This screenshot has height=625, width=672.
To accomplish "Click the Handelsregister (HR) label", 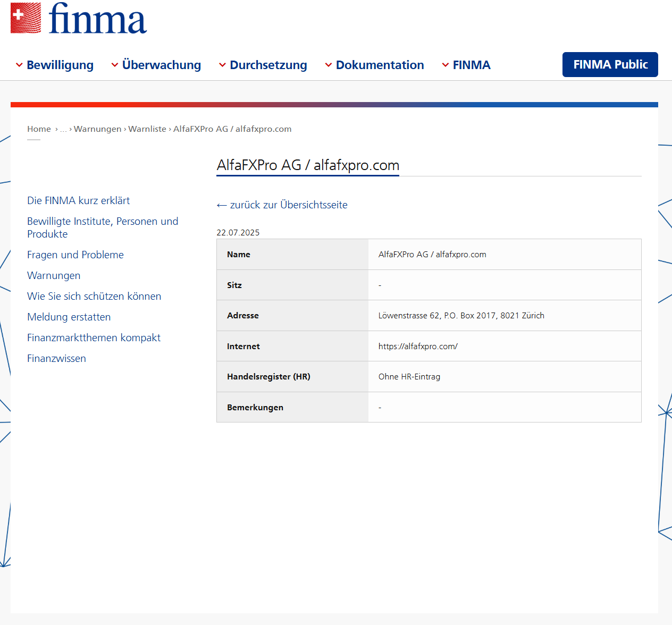I will 268,377.
